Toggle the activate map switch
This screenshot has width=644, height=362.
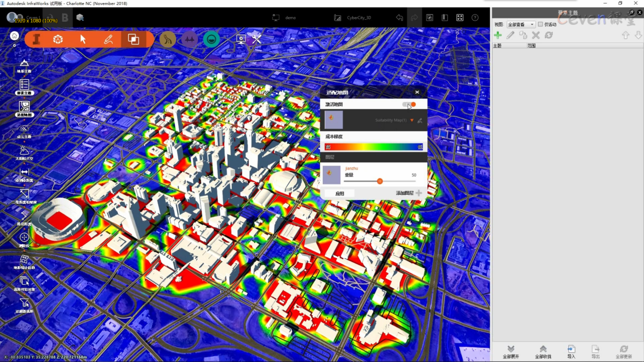click(409, 104)
